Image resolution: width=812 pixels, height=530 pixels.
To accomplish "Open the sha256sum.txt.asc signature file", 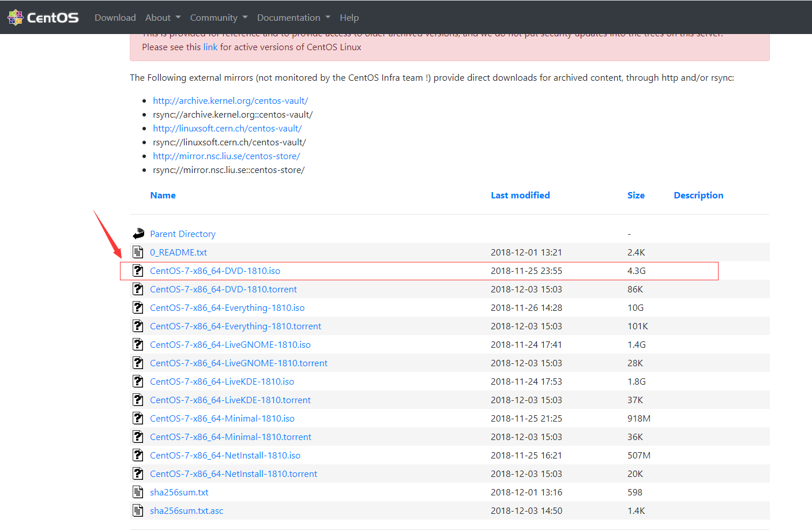I will 186,510.
